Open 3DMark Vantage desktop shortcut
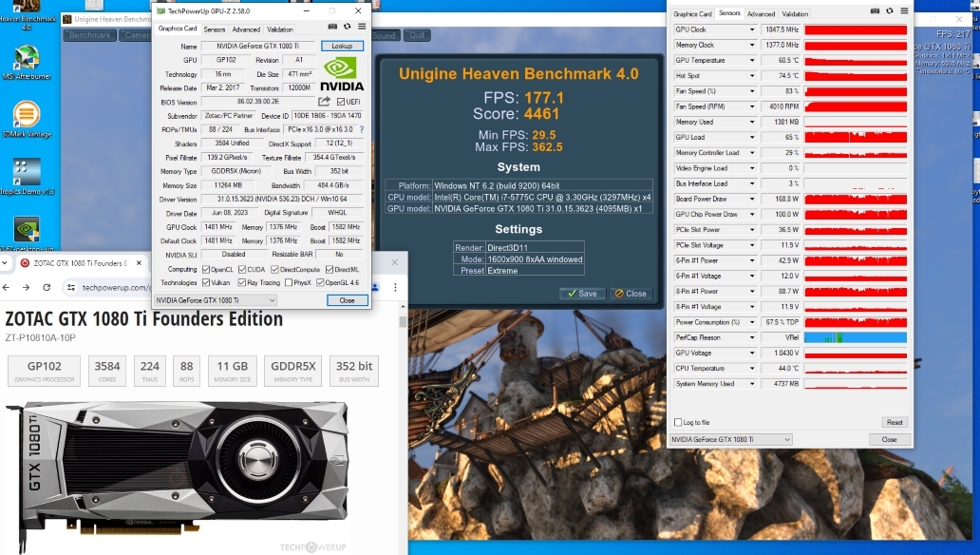The height and width of the screenshot is (555, 980). click(27, 119)
